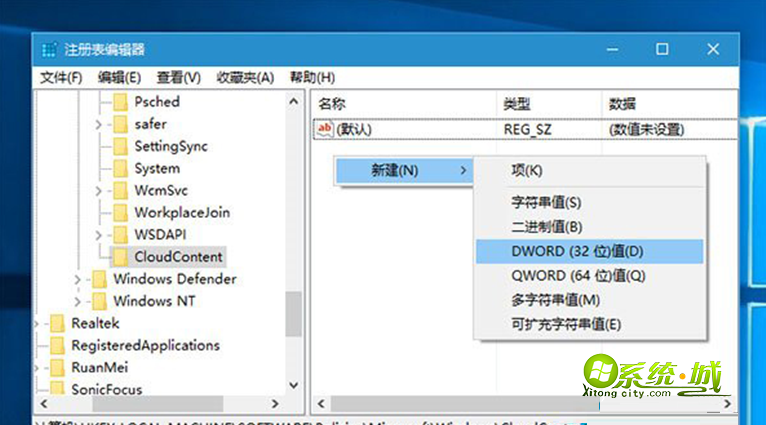Select DWORD (32 位)值(D) entry
The width and height of the screenshot is (766, 425).
tap(590, 251)
